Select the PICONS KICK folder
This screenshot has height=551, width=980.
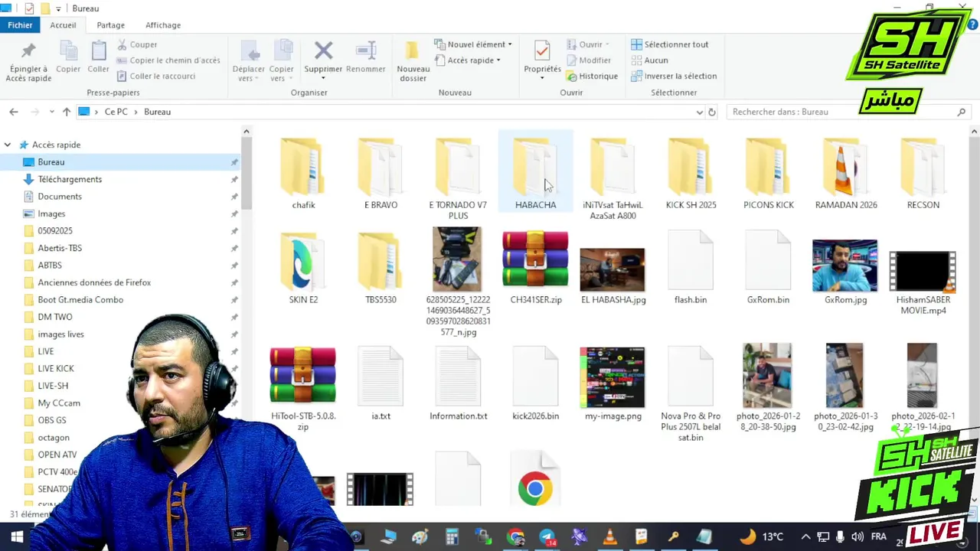768,173
